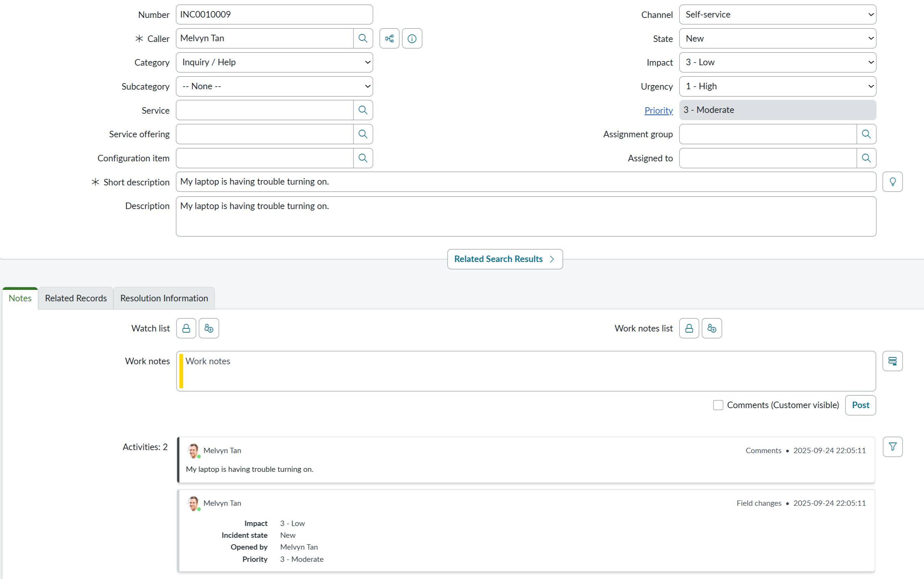Open Assignment group lookup search icon

pyautogui.click(x=866, y=134)
